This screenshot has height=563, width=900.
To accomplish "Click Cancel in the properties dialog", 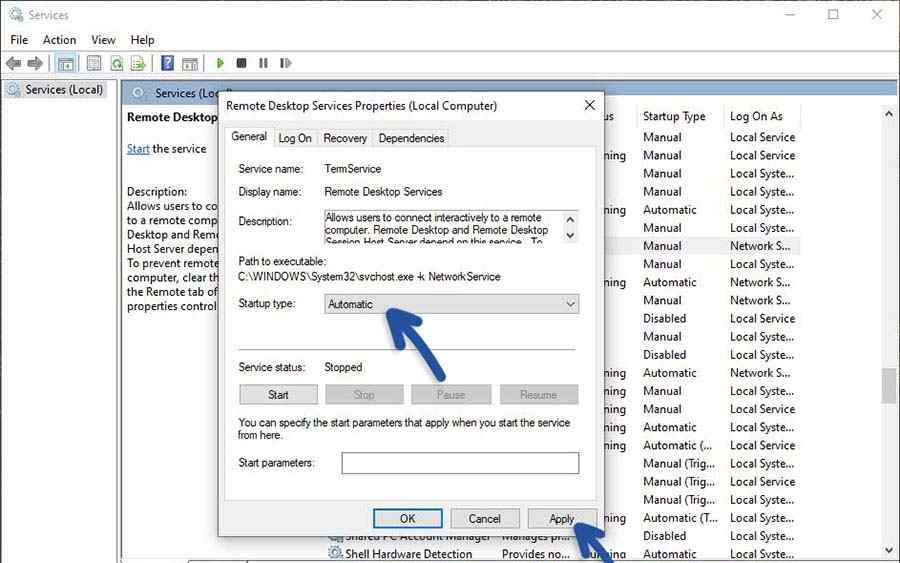I will [x=484, y=519].
